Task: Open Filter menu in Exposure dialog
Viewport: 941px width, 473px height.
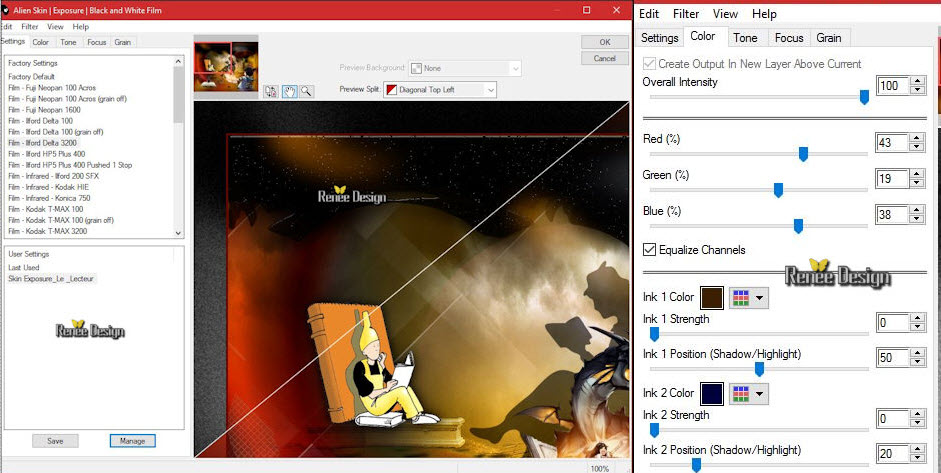Action: [30, 27]
